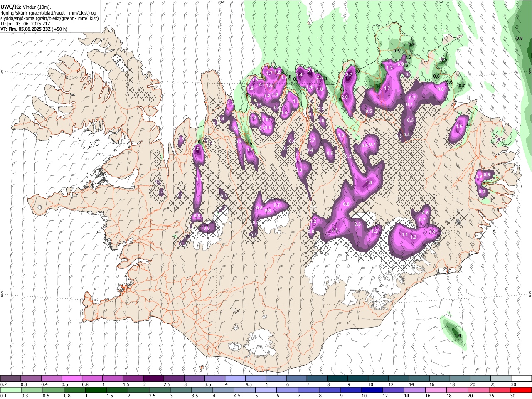Viewport: 532px width, 399px height.
Task: Select the deep navy 10–12 rain swatch
Action: [x=372, y=390]
